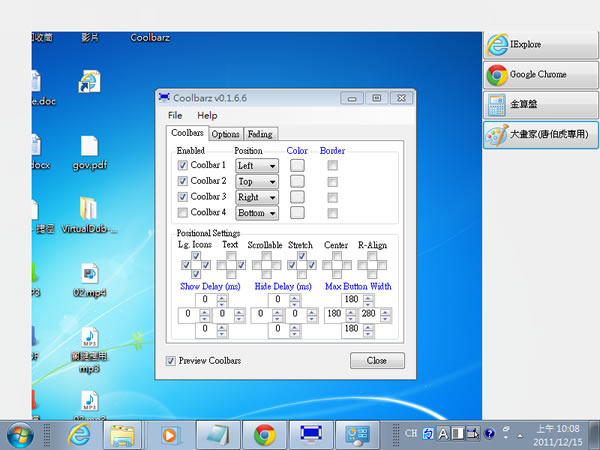Disable Coolbar 1 checkbox
This screenshot has height=450, width=600.
(x=183, y=165)
